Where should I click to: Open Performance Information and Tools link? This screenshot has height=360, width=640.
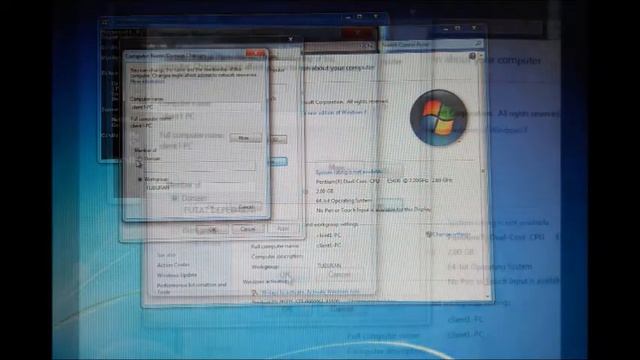(191, 288)
